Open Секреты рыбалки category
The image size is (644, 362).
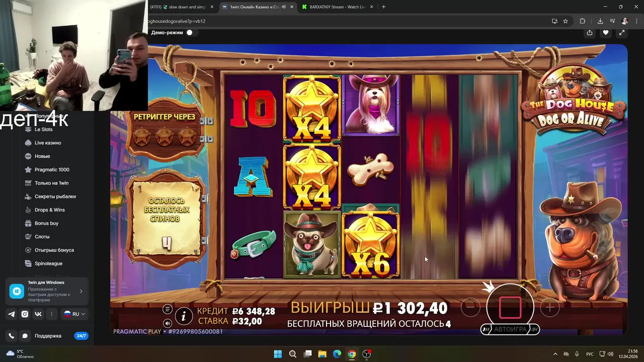[x=55, y=197]
